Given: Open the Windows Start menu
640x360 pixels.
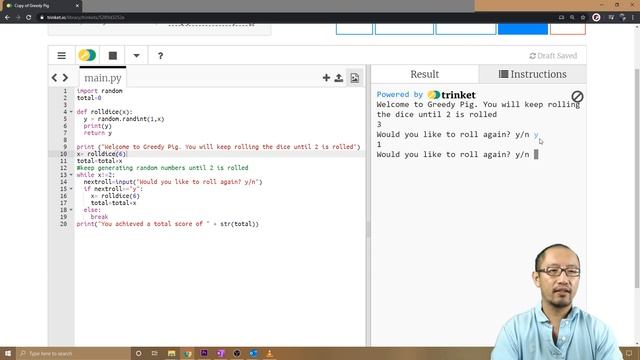Looking at the screenshot, I should 8,353.
